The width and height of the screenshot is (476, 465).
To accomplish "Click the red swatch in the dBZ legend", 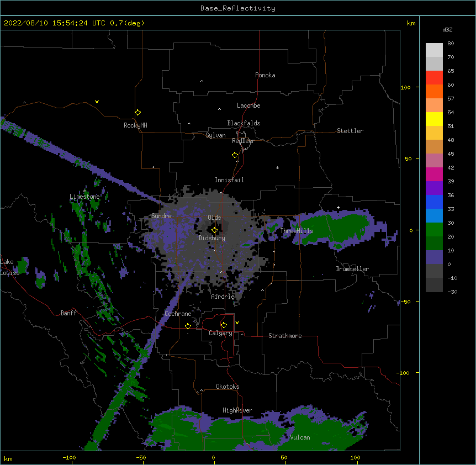I will 434,78.
